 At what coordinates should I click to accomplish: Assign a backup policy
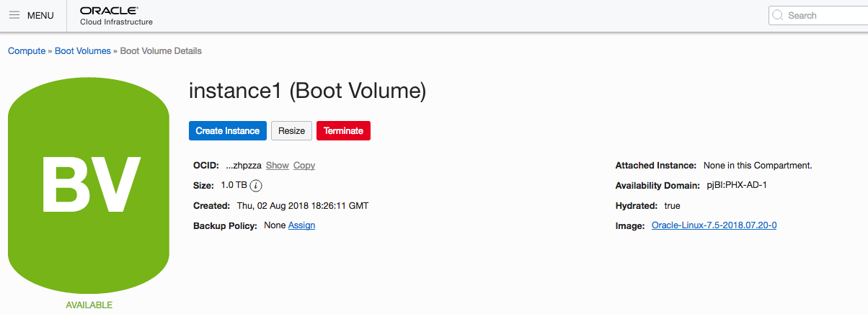click(x=301, y=225)
